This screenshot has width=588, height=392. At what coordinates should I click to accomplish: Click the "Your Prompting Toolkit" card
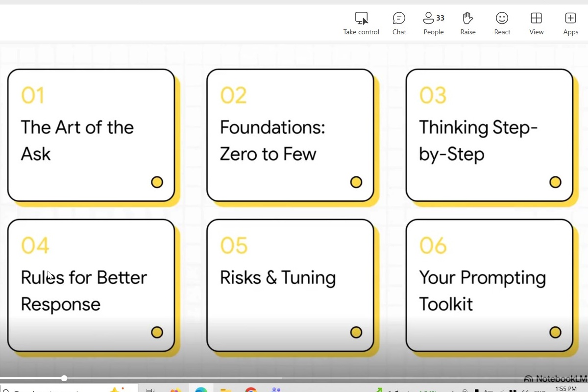(489, 285)
